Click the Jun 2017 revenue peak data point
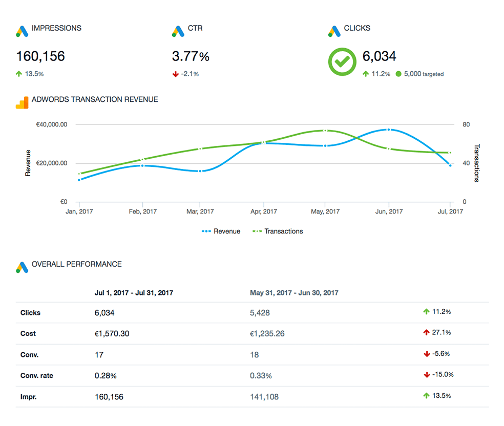The width and height of the screenshot is (504, 426). [x=389, y=130]
